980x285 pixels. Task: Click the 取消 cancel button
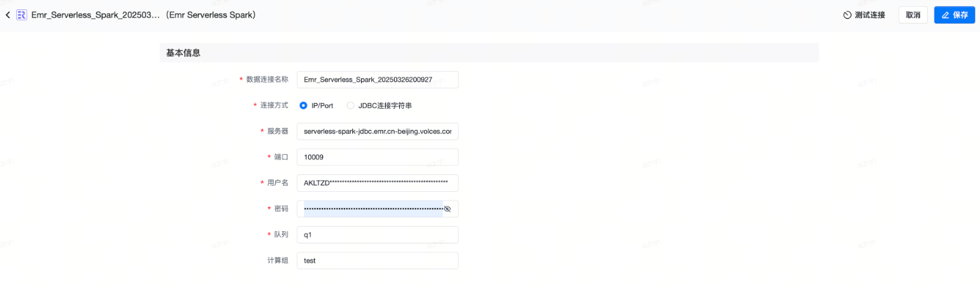coord(913,15)
